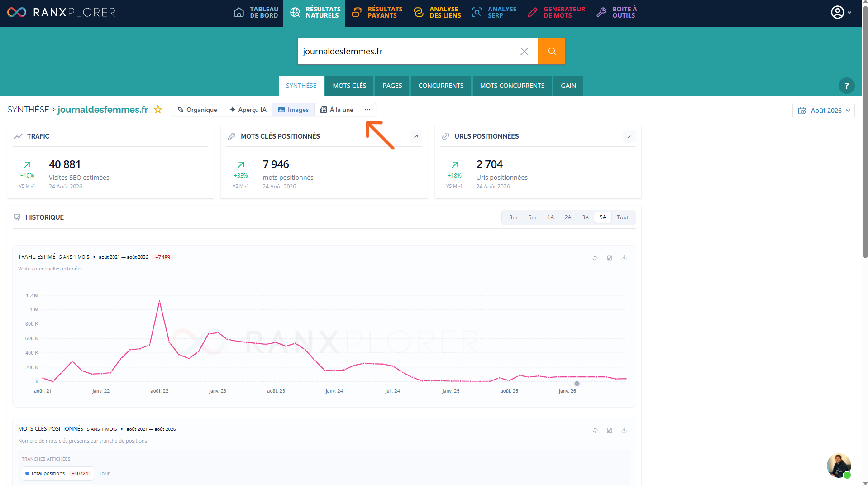Open Analyse des Liens section
The height and width of the screenshot is (486, 868).
pyautogui.click(x=437, y=12)
